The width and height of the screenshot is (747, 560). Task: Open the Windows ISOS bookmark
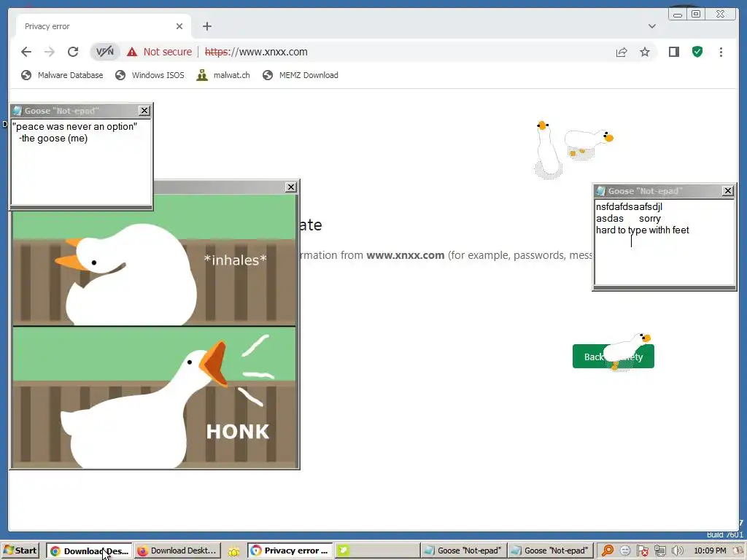150,75
